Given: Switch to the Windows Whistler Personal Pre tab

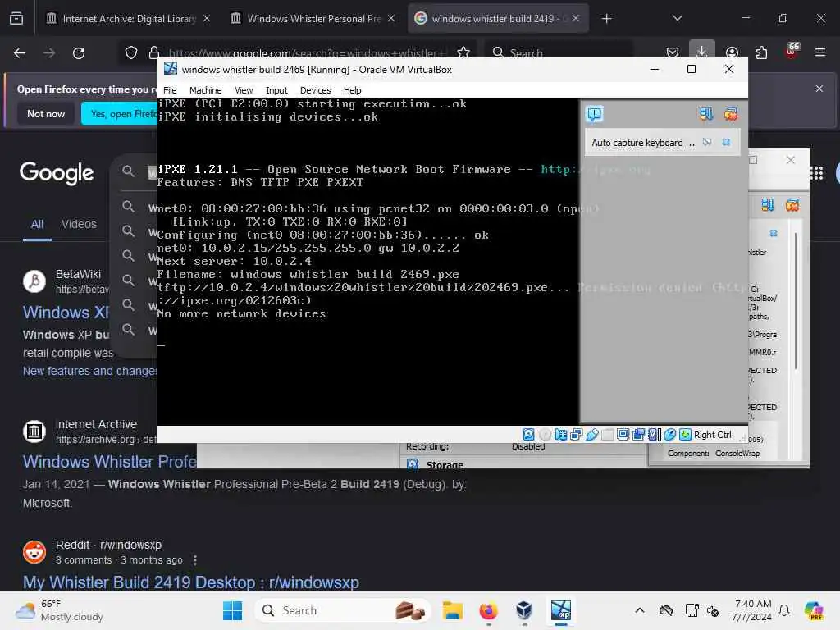Looking at the screenshot, I should pyautogui.click(x=315, y=18).
